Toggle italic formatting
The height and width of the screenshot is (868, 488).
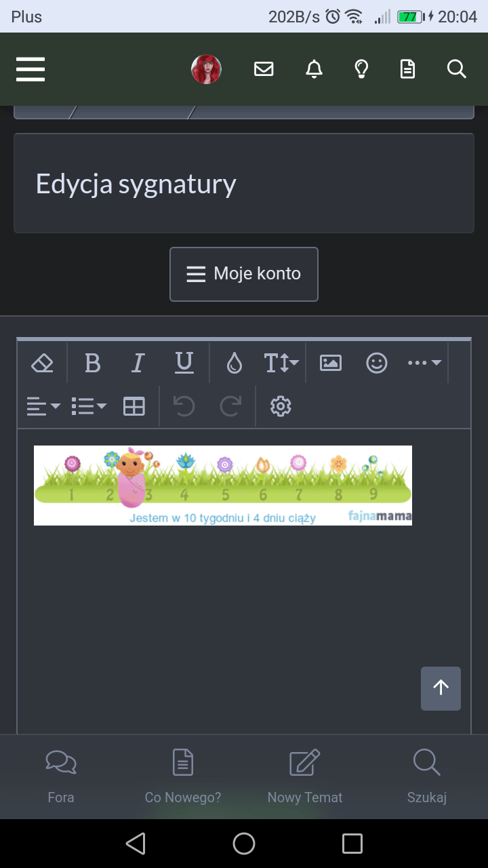pyautogui.click(x=138, y=363)
